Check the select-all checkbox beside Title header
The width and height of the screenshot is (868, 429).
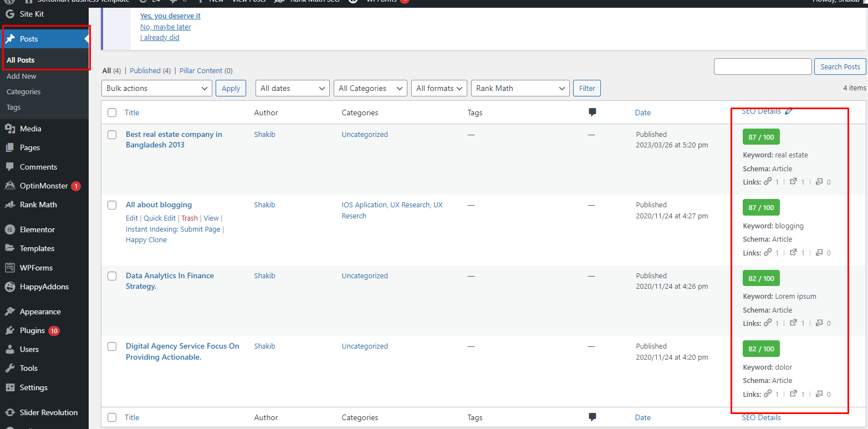(112, 113)
